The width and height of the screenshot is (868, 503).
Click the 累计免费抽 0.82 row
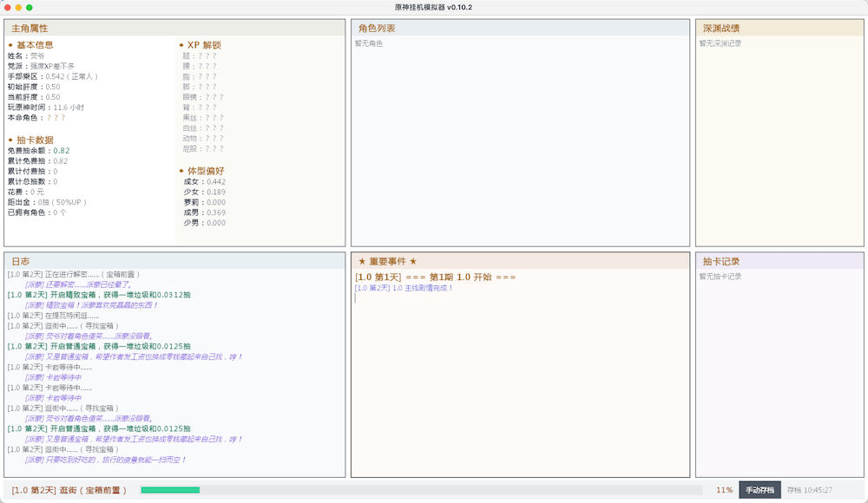click(x=37, y=161)
